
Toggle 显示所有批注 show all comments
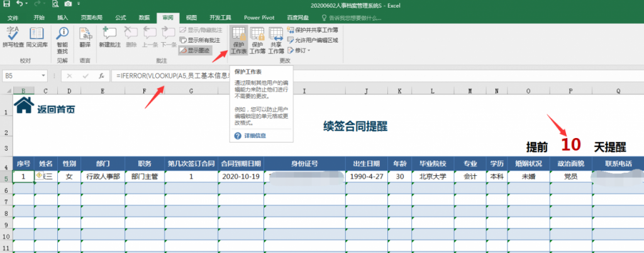[x=201, y=40]
